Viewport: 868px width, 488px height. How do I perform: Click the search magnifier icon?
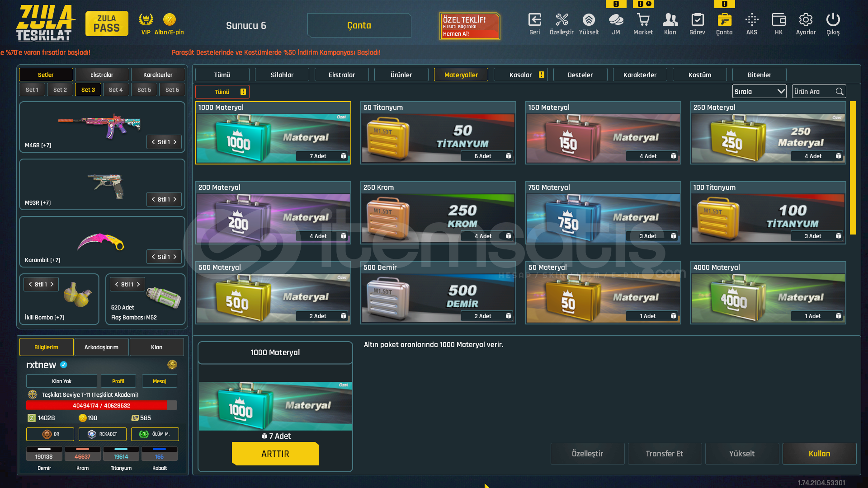[x=840, y=92]
